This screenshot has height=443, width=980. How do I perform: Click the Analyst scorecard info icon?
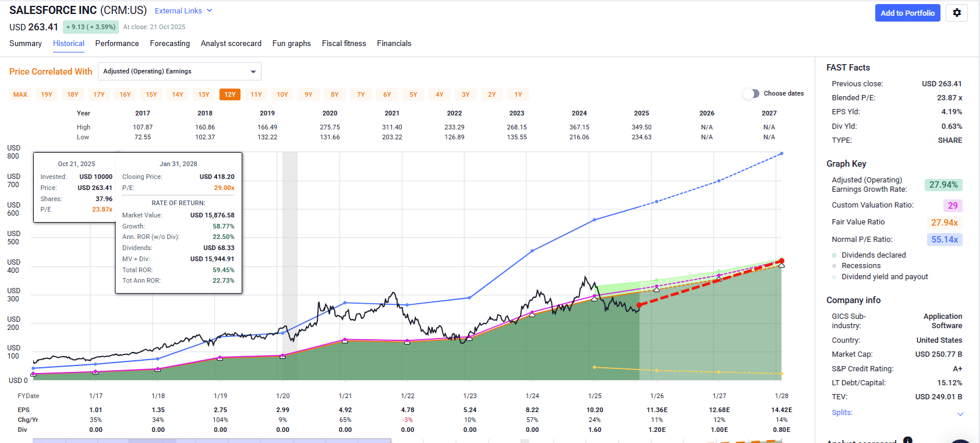(907, 440)
